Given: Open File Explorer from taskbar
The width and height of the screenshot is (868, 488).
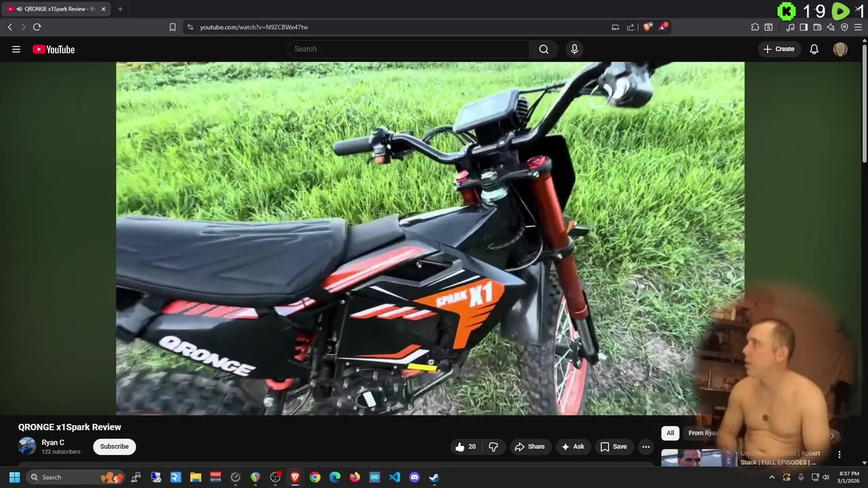Looking at the screenshot, I should [195, 477].
